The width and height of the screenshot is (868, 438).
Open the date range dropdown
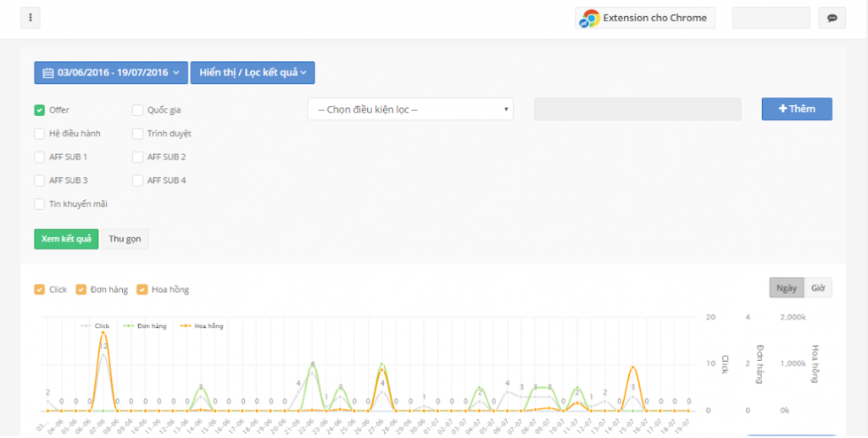[x=110, y=73]
